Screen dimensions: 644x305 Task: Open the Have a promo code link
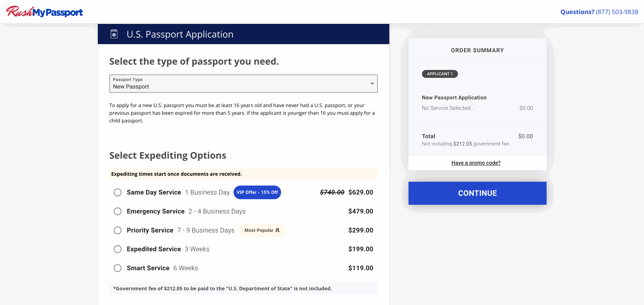coord(476,163)
